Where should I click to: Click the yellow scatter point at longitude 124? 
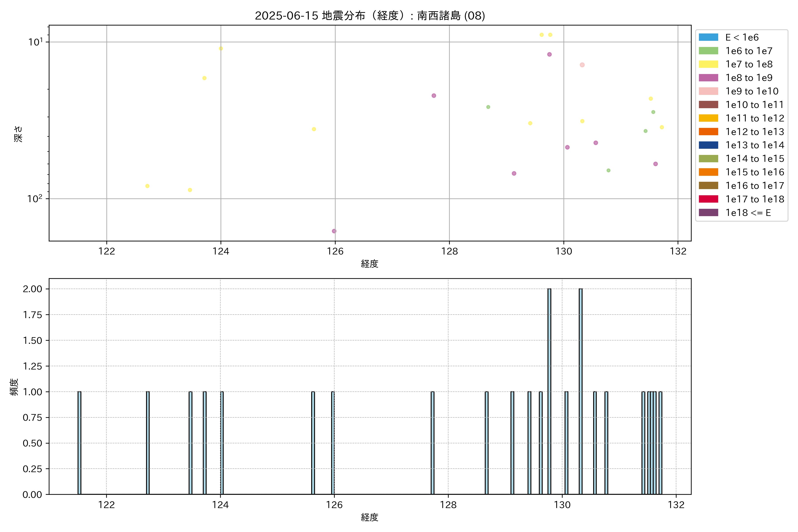pos(221,49)
